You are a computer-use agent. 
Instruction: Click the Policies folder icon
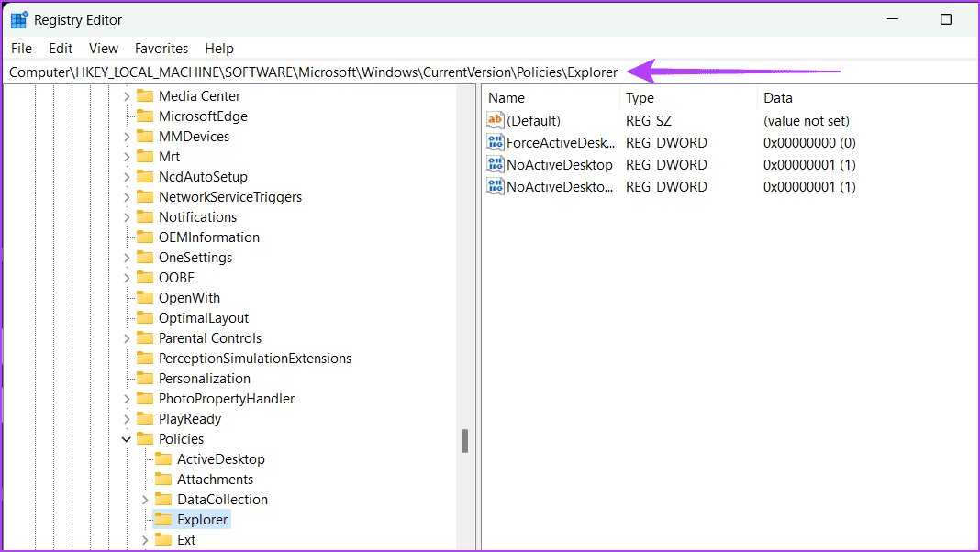[x=145, y=439]
